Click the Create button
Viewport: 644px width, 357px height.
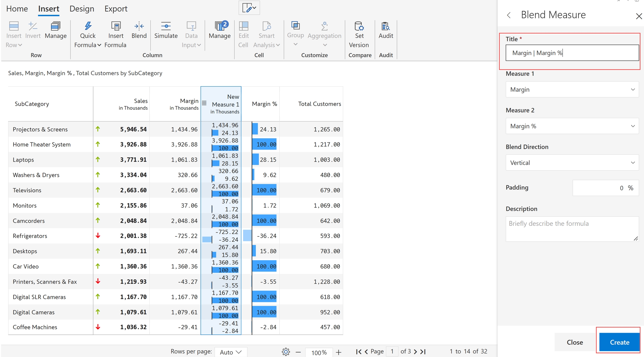coord(619,342)
